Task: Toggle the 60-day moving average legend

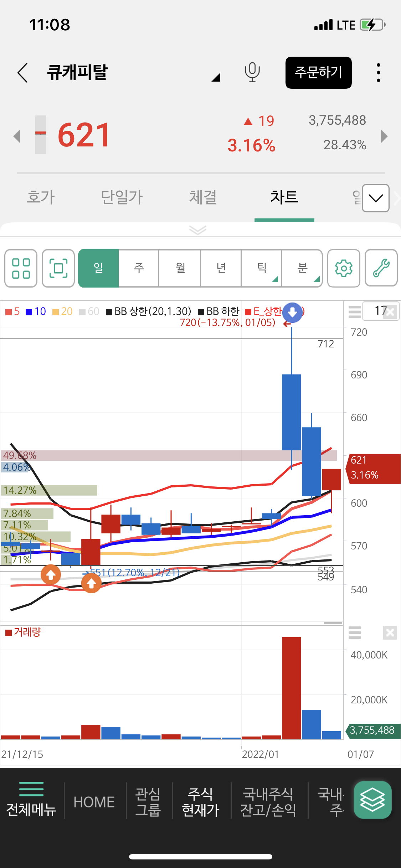Action: [89, 312]
